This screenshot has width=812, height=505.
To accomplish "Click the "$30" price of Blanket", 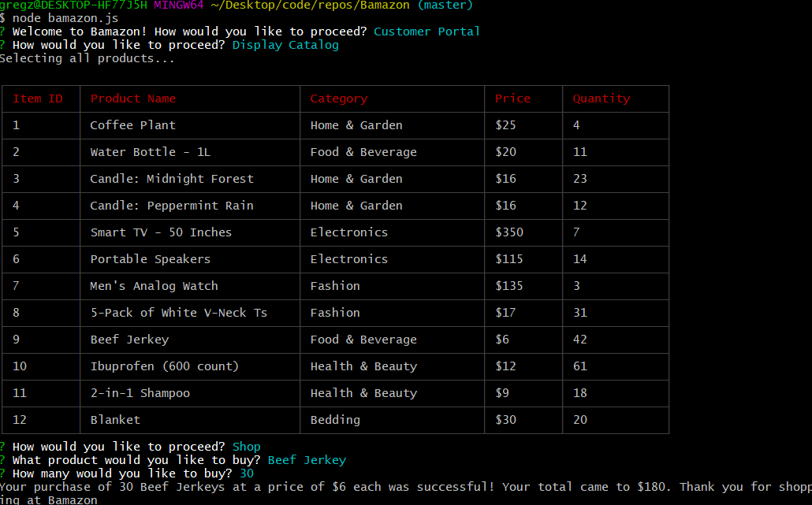I will pyautogui.click(x=506, y=420).
